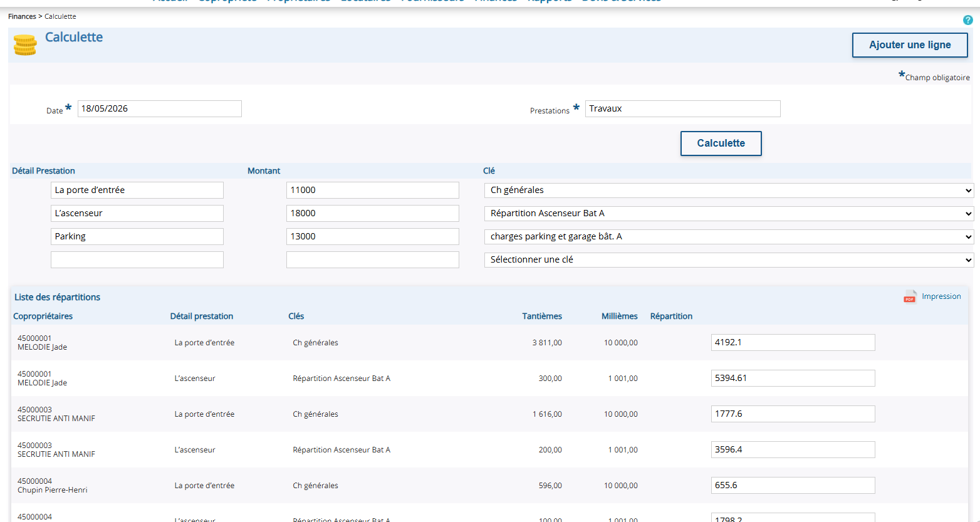Open the 'Ch générales' clé dropdown
Image resolution: width=980 pixels, height=522 pixels.
point(729,191)
